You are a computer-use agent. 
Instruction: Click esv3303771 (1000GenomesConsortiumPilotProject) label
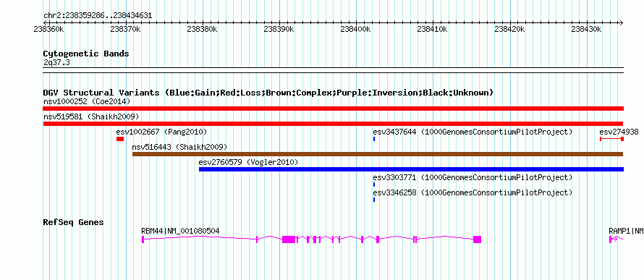473,177
